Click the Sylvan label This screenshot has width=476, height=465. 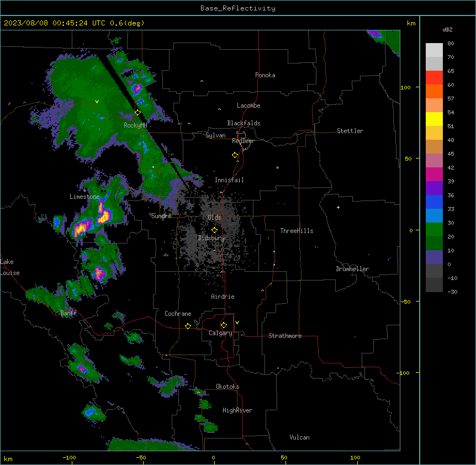pyautogui.click(x=215, y=135)
